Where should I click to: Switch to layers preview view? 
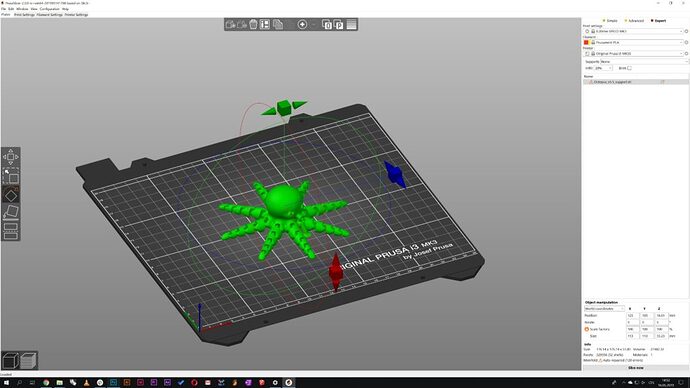(x=29, y=361)
